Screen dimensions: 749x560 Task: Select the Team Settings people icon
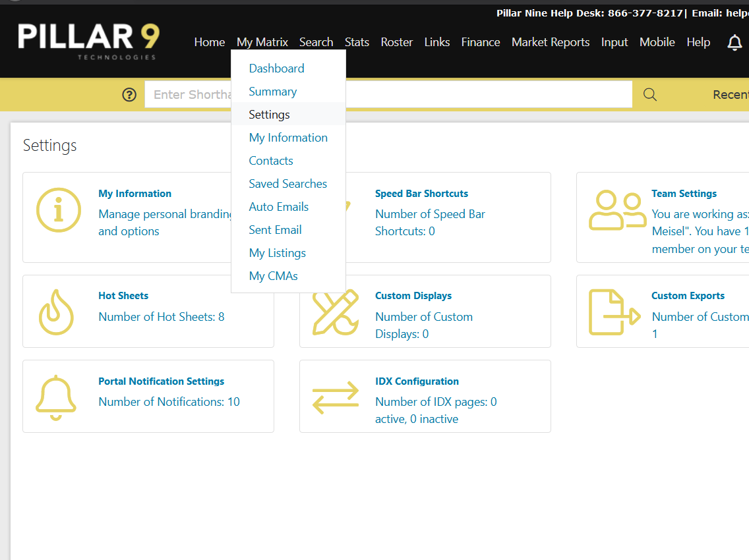[x=617, y=211]
